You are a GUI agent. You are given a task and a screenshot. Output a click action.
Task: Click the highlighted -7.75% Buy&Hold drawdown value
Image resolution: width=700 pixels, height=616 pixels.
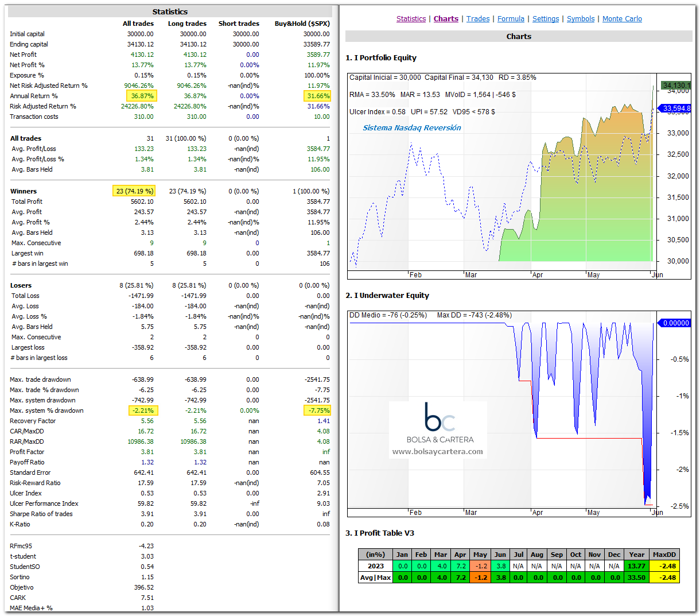pos(318,410)
